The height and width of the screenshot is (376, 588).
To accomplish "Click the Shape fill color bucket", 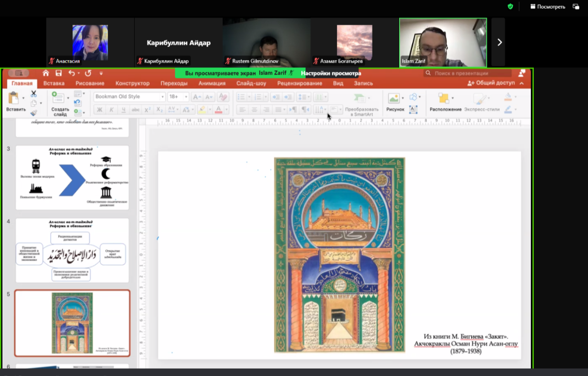I will (x=508, y=97).
